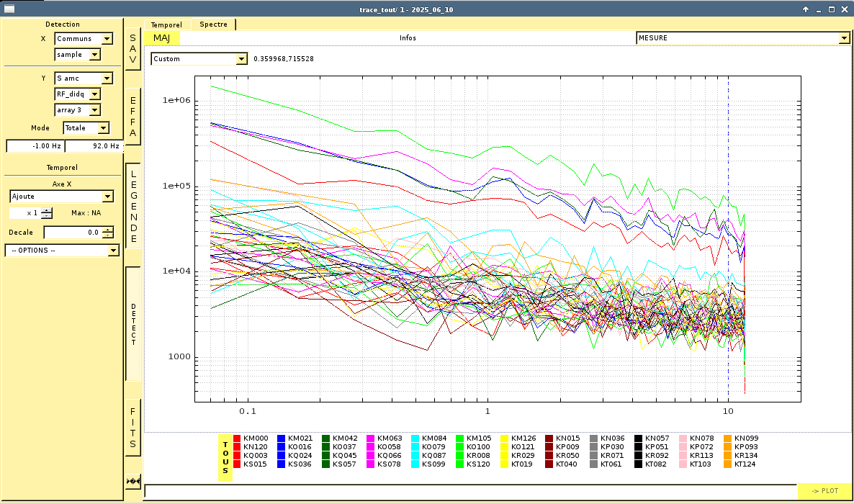Click the Decale value input field
This screenshot has width=854, height=504.
coord(72,233)
